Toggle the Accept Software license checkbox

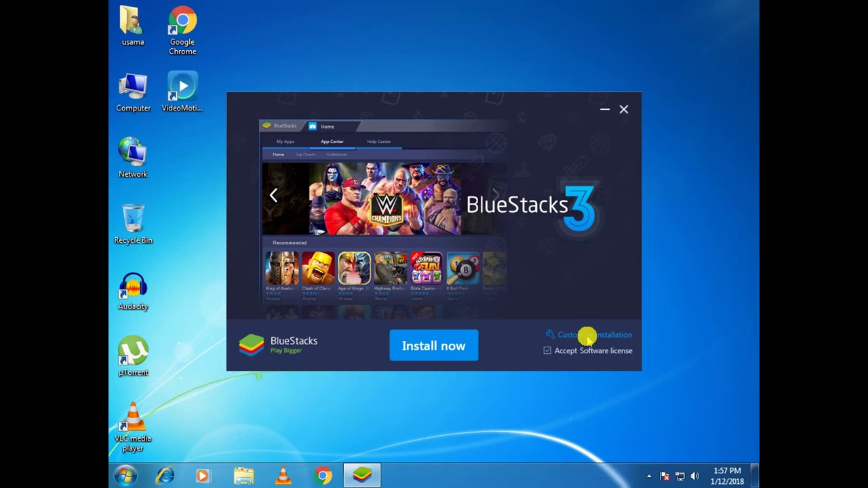[547, 350]
